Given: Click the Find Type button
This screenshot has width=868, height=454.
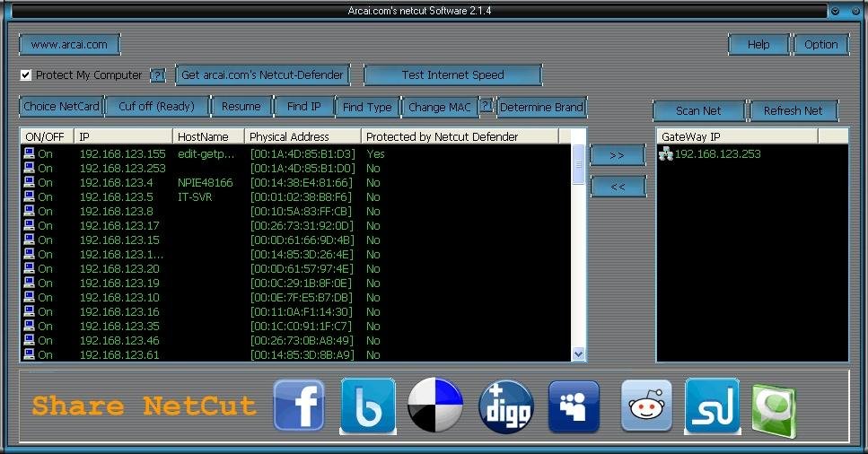Looking at the screenshot, I should point(367,107).
